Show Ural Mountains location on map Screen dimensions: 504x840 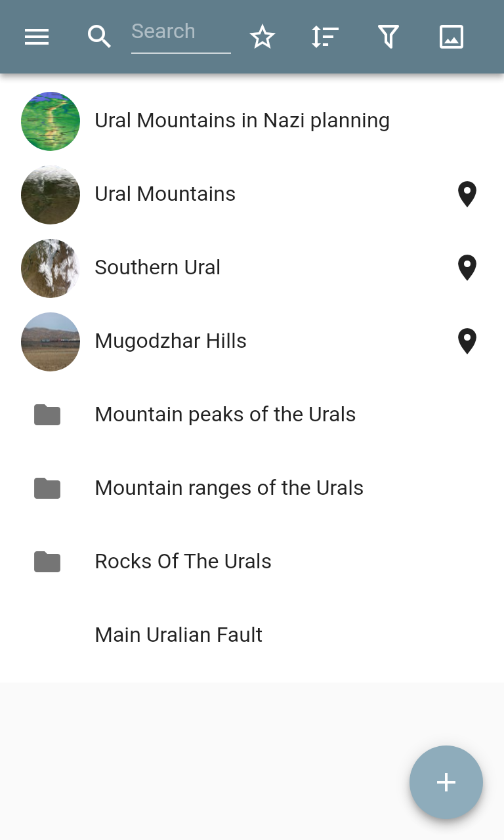tap(467, 194)
